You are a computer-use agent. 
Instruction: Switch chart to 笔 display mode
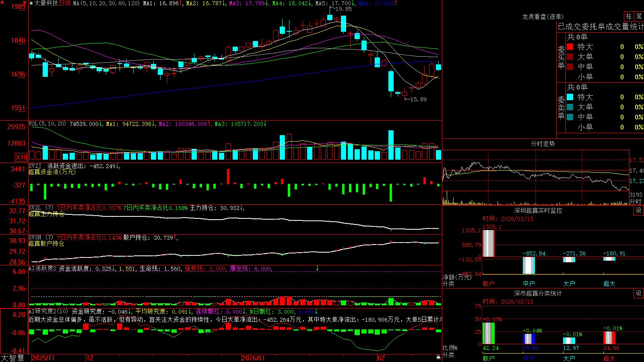tap(639, 16)
